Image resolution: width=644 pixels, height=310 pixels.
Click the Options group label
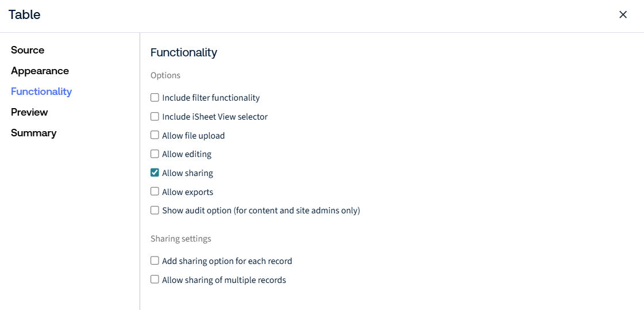165,76
